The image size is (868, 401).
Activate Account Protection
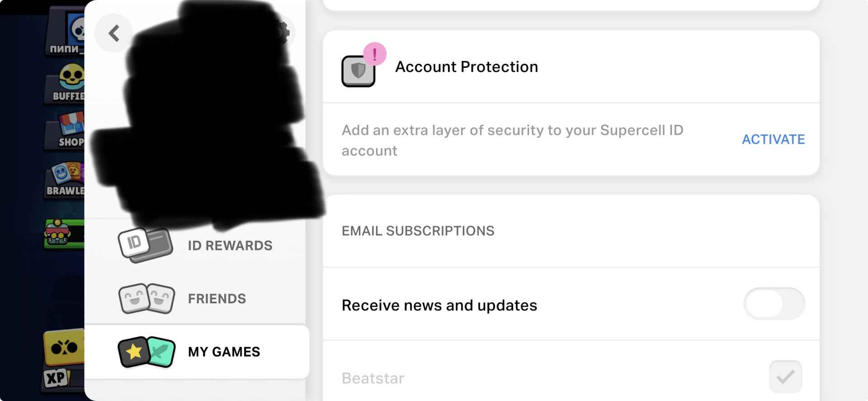(773, 139)
